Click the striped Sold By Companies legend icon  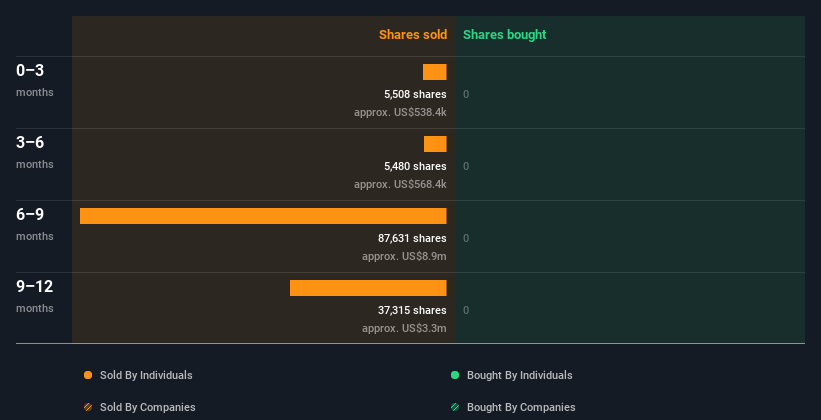(x=88, y=407)
